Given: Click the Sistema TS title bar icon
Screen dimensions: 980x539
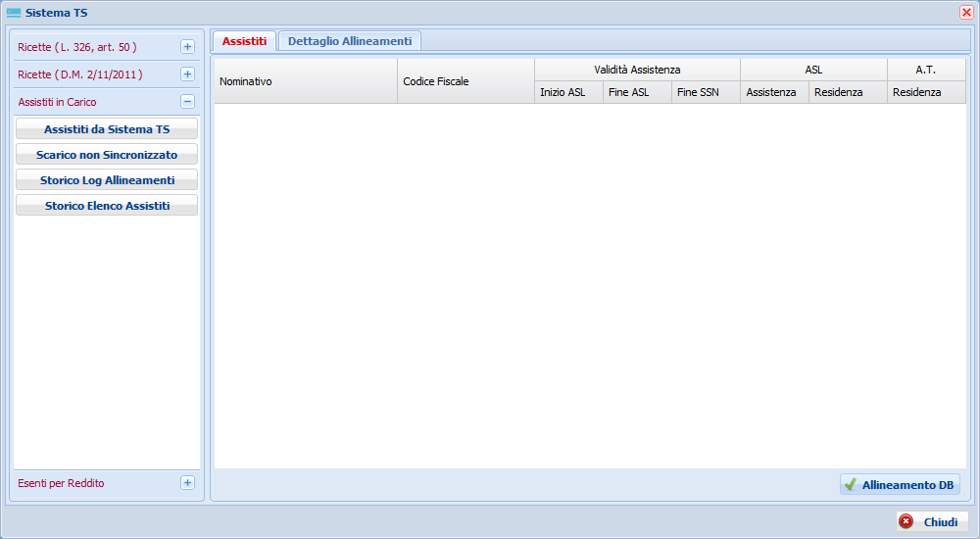Looking at the screenshot, I should [x=14, y=13].
